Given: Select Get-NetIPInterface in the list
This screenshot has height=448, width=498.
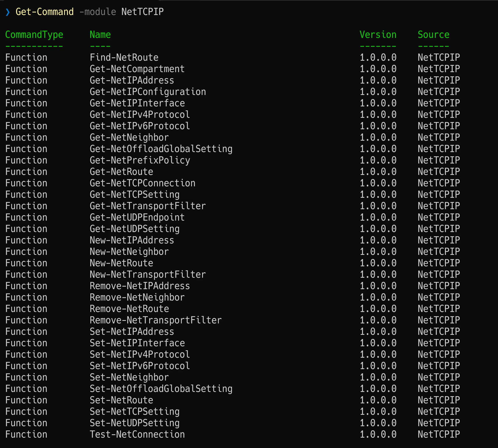Looking at the screenshot, I should 137,103.
